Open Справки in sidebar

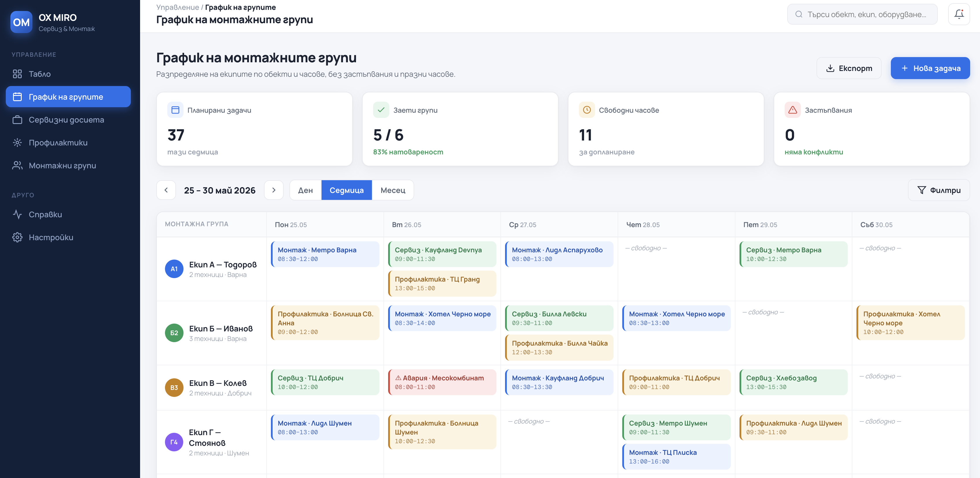[69, 214]
